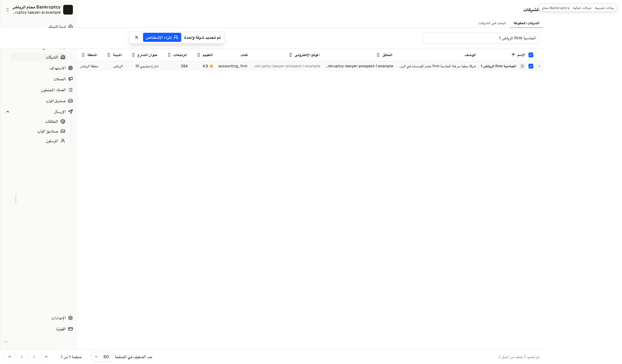
Task: Open لوحة التحكم dashboard in the sidebar
Action: (x=61, y=27)
